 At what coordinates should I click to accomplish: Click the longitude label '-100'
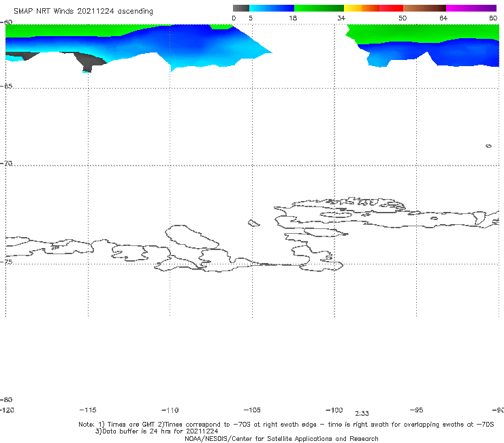(x=334, y=410)
